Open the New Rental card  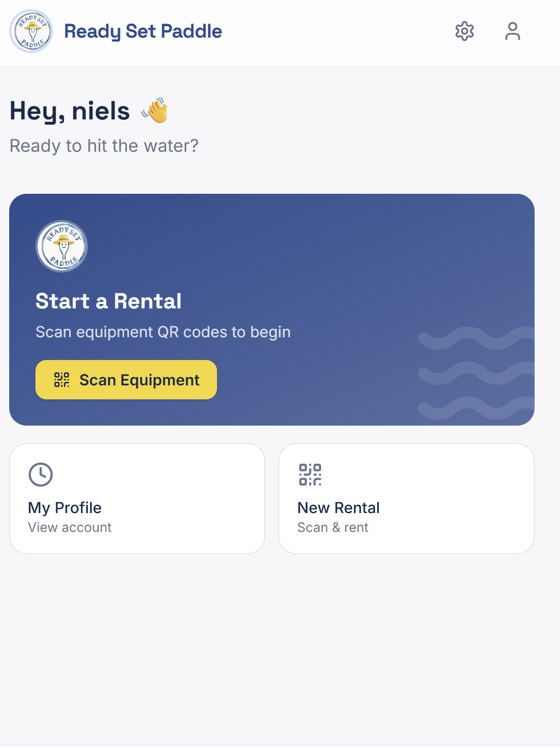click(x=406, y=499)
